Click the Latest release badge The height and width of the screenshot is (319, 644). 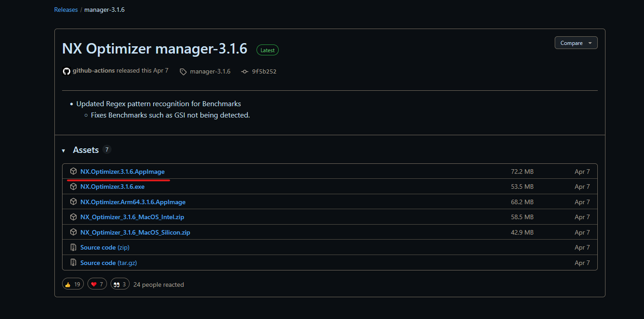(267, 50)
